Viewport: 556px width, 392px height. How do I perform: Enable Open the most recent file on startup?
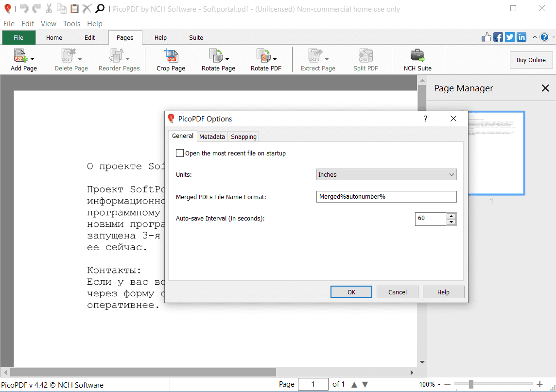coord(180,153)
